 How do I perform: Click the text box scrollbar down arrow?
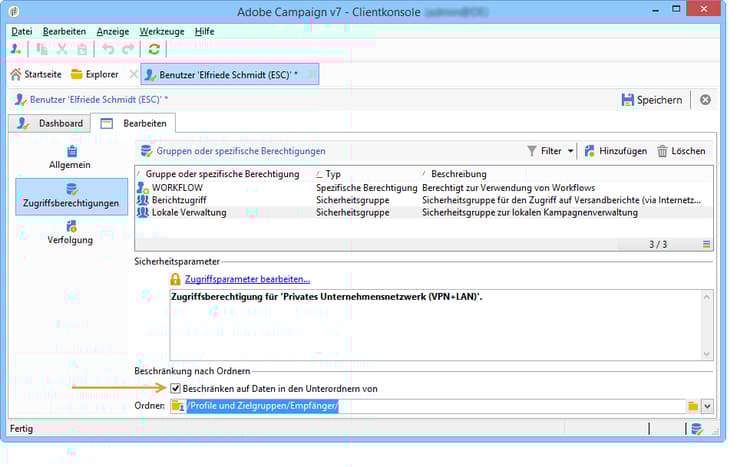point(707,354)
